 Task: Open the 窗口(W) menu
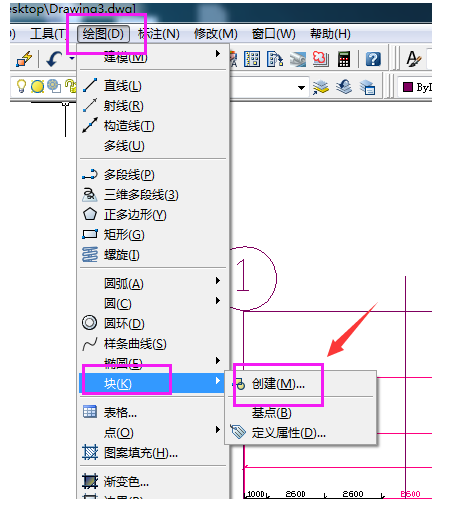tap(274, 34)
